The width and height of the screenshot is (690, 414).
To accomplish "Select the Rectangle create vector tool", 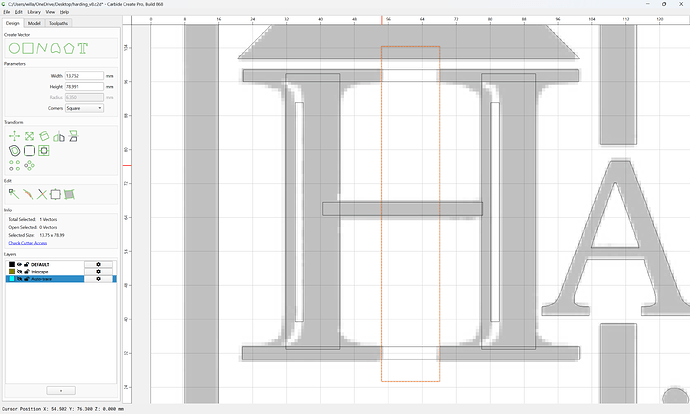I will click(x=28, y=48).
